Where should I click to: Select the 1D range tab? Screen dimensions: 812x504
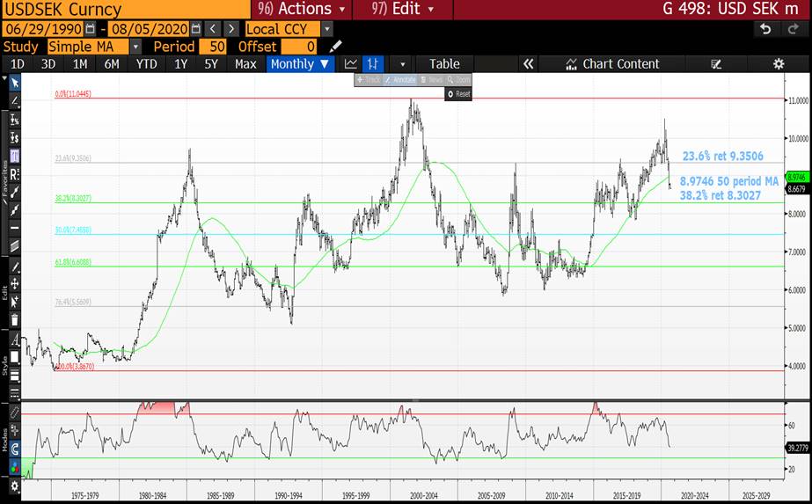(18, 63)
